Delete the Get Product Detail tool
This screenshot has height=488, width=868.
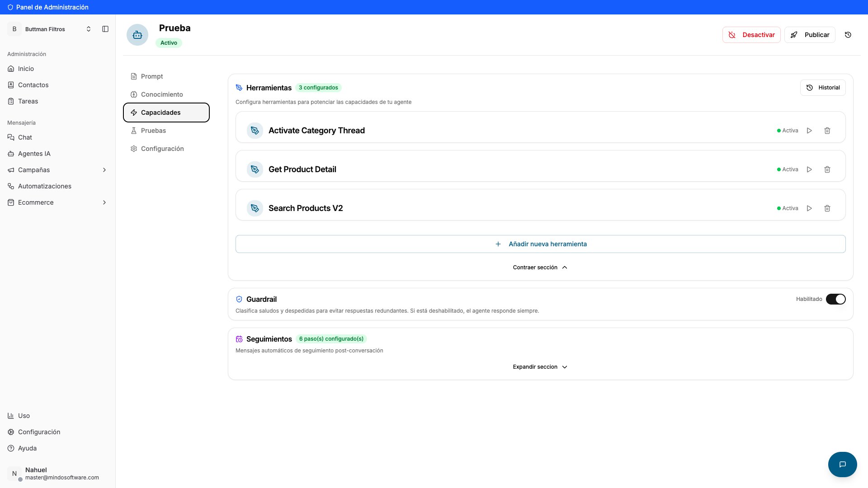click(827, 169)
